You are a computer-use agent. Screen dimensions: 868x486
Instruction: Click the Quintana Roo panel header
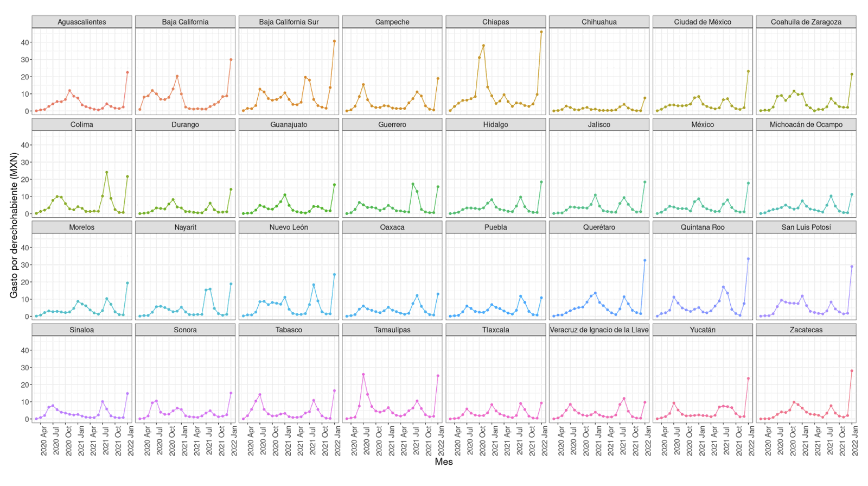pos(703,227)
